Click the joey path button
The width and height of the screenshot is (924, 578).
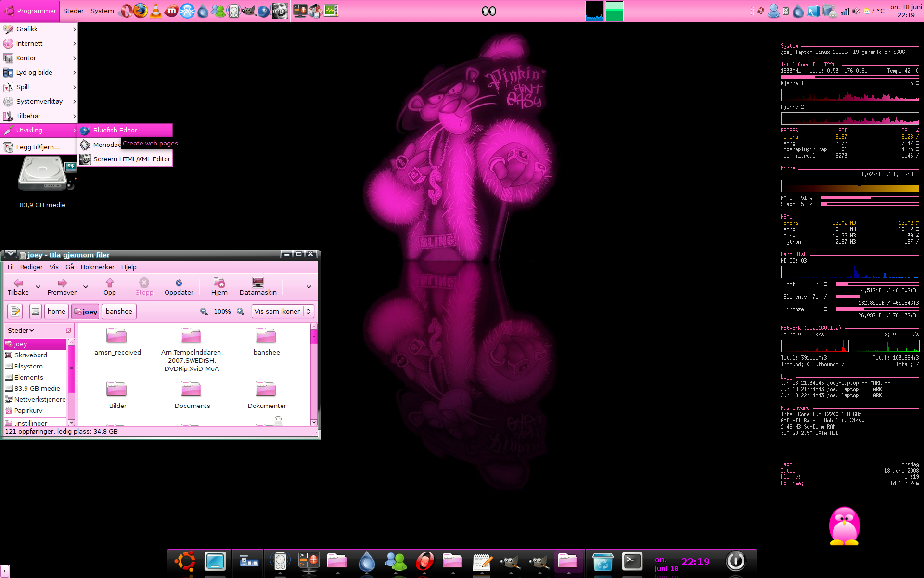coord(85,312)
